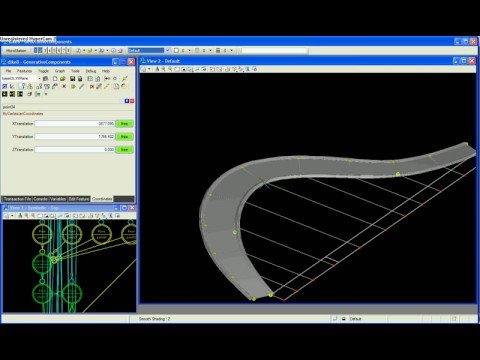
Task: Click the free button beside ZTranslation
Action: pos(124,150)
